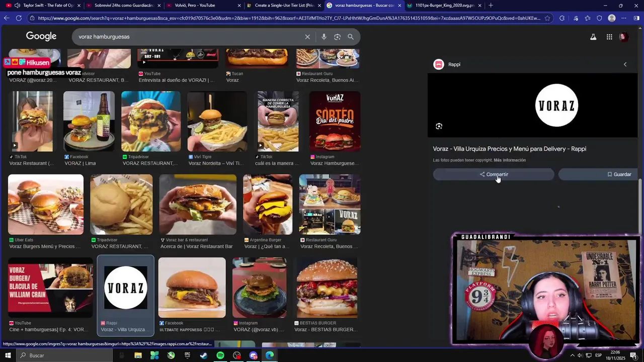Open Restaurant Guru Voraz Recoleta collage image

coord(330,205)
